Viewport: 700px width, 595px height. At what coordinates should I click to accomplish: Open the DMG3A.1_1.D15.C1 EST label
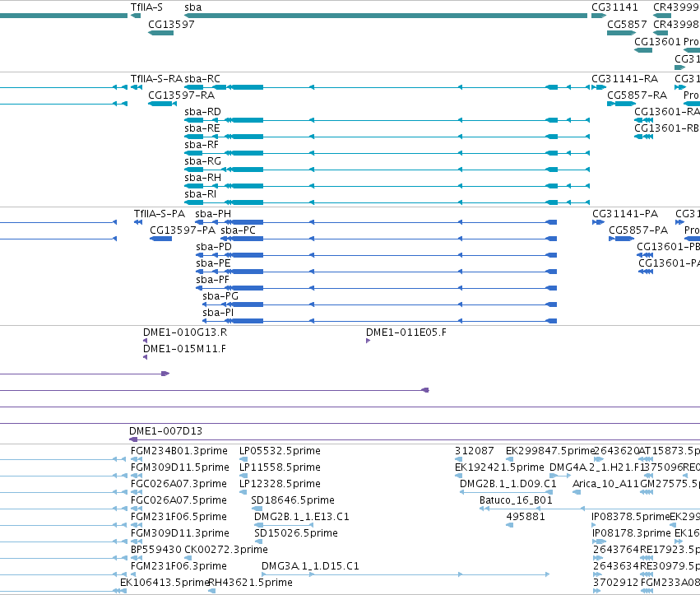pos(310,566)
